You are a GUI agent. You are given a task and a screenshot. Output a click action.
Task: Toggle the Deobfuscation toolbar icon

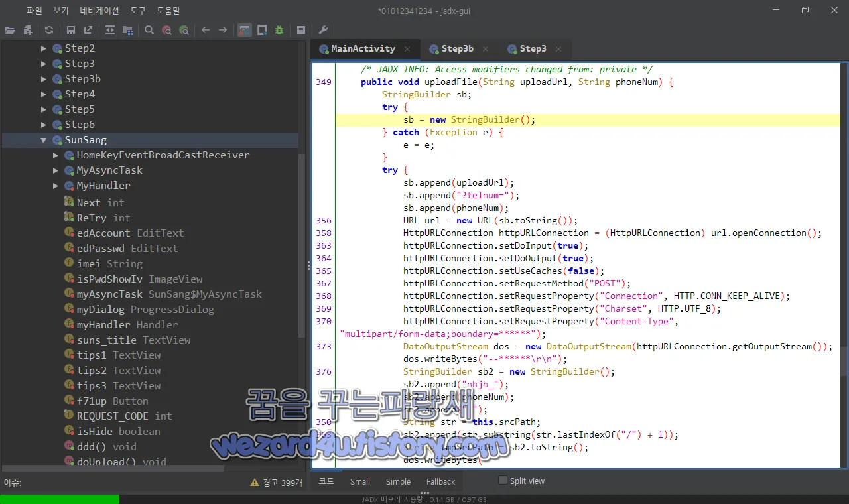(245, 30)
